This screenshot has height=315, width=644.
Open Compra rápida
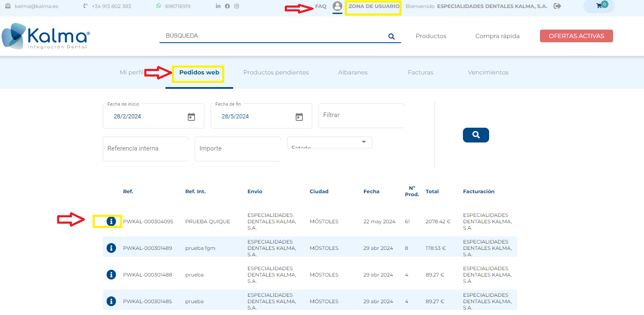point(498,36)
